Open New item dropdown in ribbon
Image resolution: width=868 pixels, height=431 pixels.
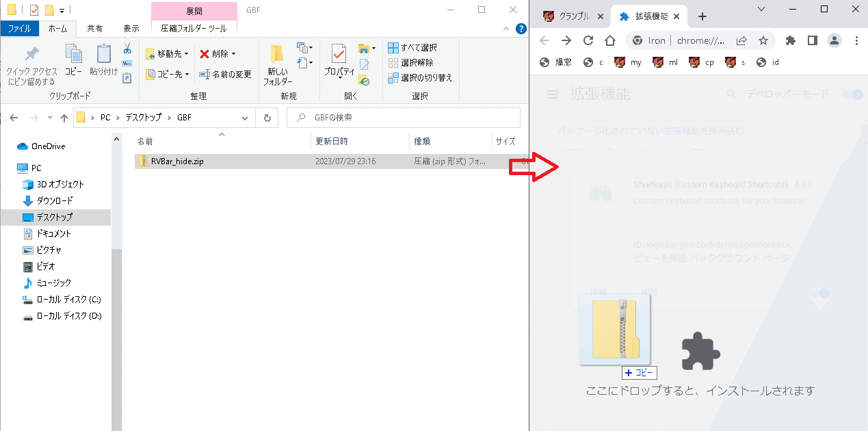(304, 48)
